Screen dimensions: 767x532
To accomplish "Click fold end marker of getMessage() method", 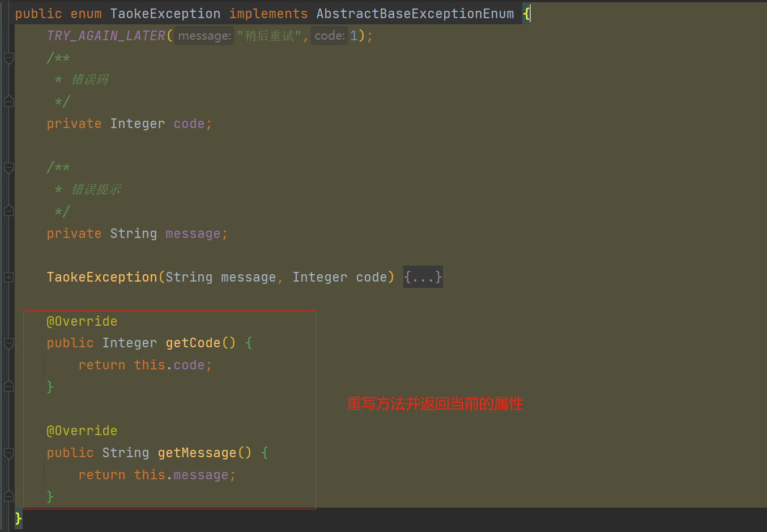I will [x=8, y=496].
